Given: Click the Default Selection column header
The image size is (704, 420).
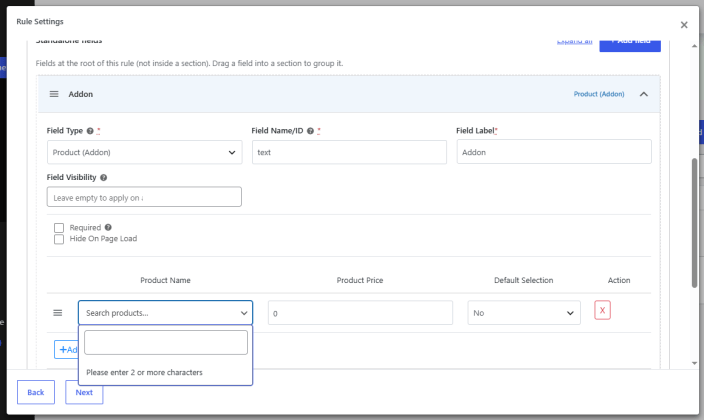Looking at the screenshot, I should [524, 280].
